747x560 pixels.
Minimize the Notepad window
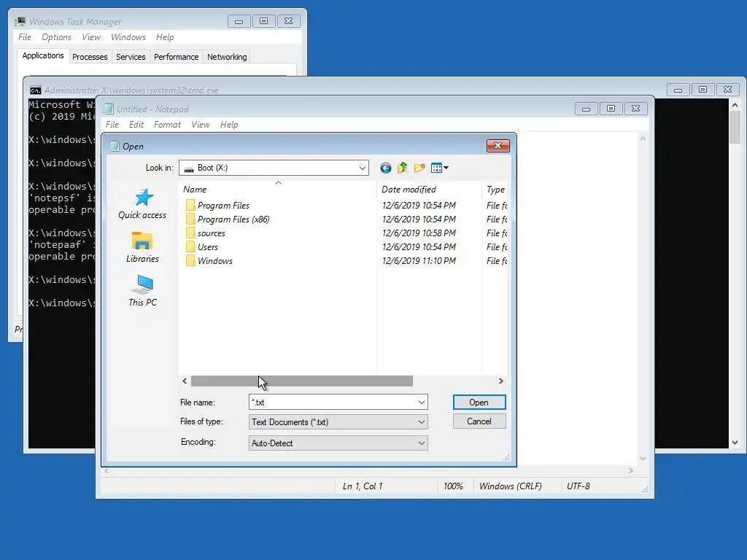click(586, 109)
